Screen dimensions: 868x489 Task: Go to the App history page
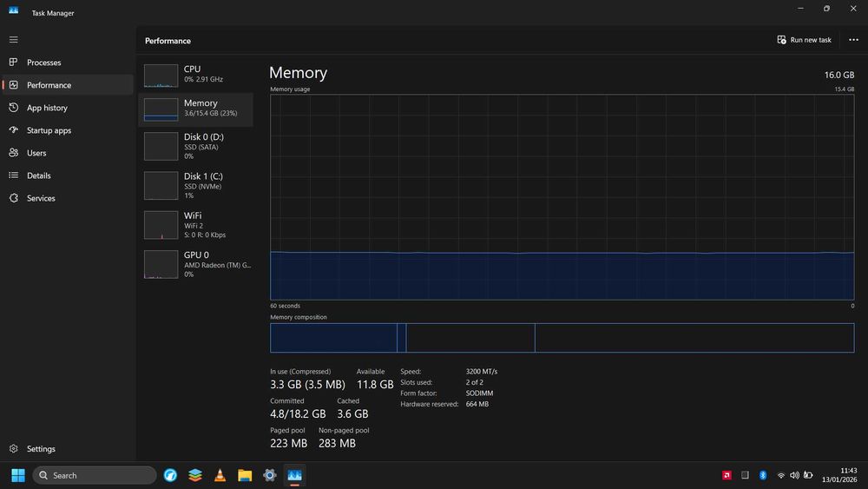click(68, 108)
